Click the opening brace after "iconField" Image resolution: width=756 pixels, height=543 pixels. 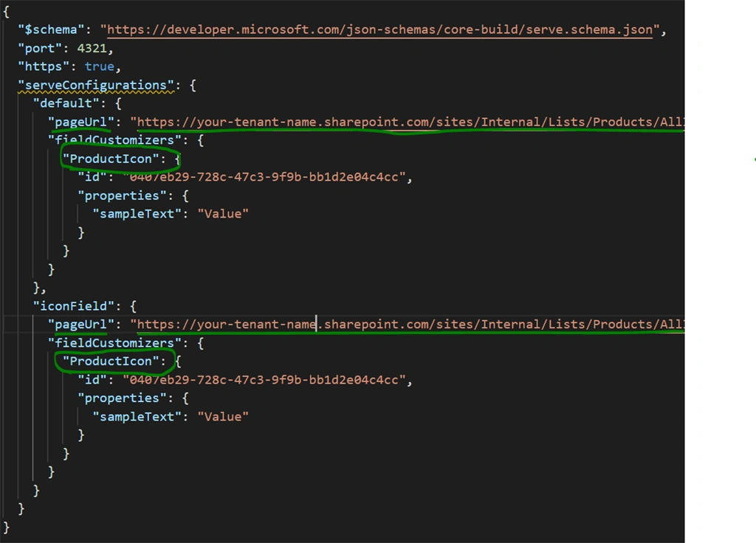point(133,306)
